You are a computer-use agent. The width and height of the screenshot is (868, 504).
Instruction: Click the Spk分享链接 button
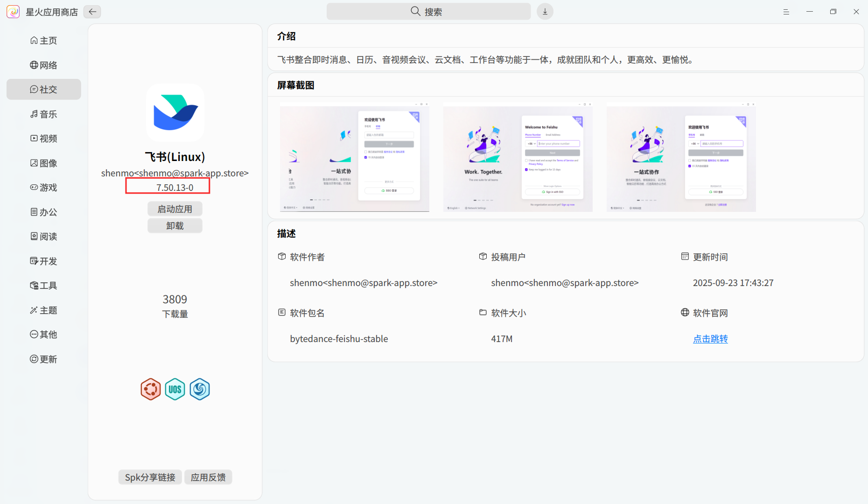click(150, 477)
